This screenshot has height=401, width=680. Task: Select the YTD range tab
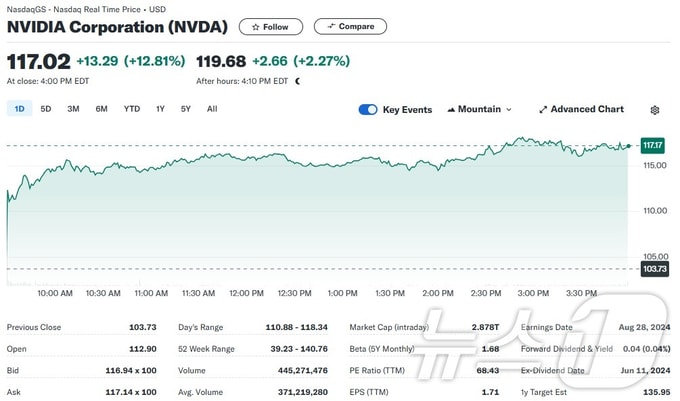pyautogui.click(x=132, y=109)
